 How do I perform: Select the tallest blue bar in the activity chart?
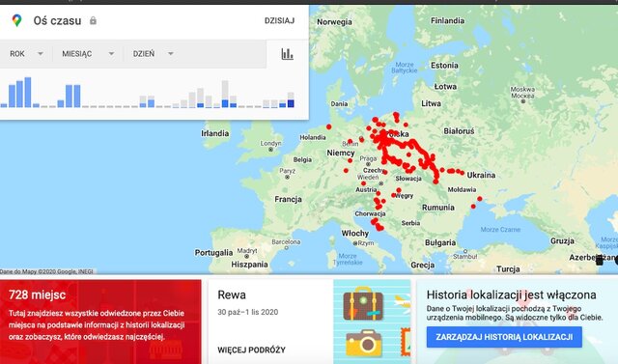[28, 92]
